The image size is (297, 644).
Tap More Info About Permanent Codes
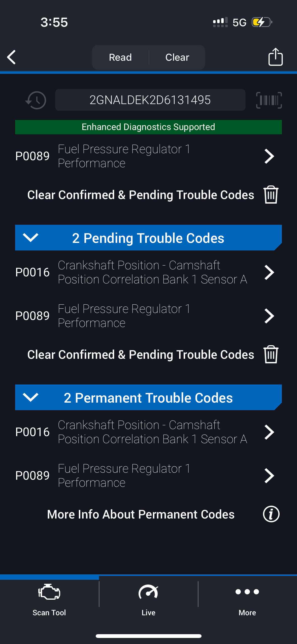click(x=141, y=514)
